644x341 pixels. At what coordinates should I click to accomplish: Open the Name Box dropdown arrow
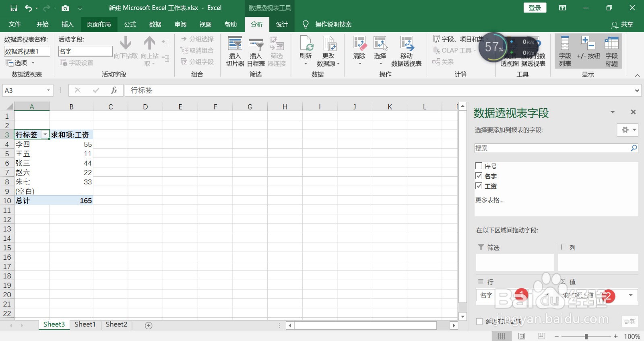click(x=48, y=90)
